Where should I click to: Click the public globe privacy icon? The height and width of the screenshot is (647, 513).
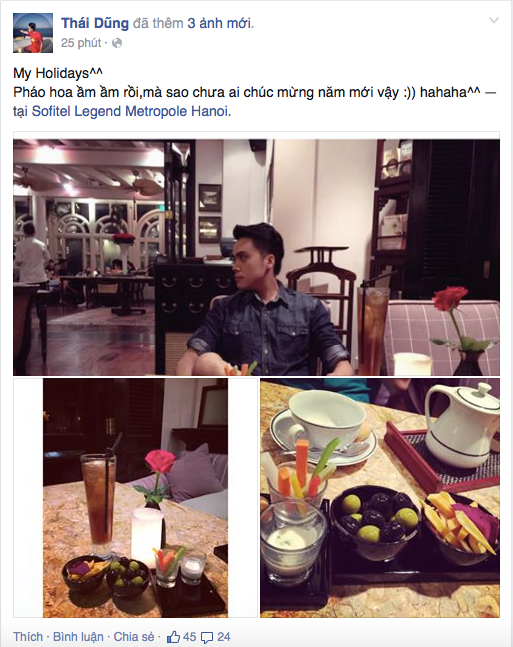(x=117, y=43)
